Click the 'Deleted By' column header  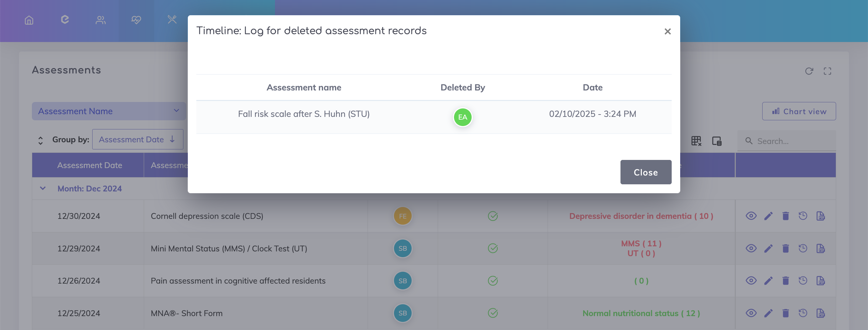pos(463,87)
